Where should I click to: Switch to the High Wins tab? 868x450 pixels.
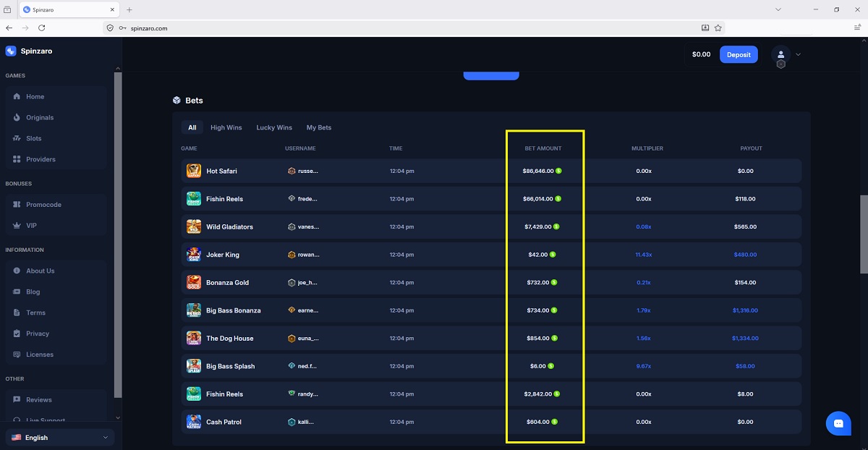[x=226, y=127]
